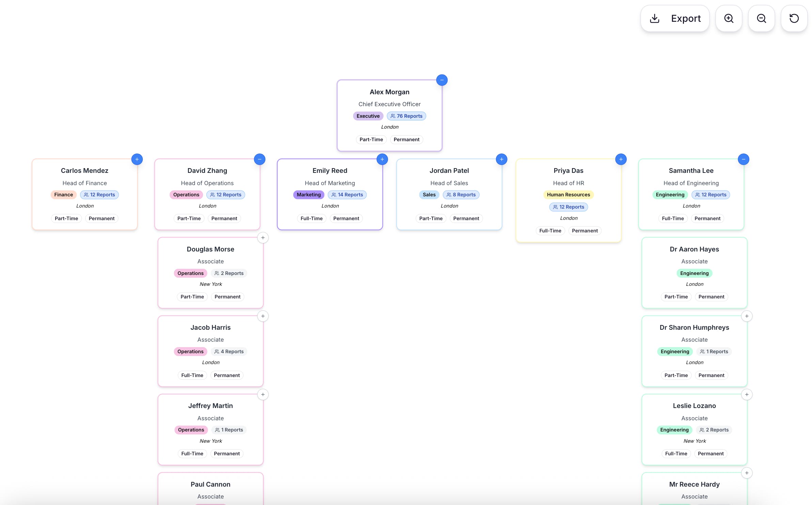The width and height of the screenshot is (812, 505).
Task: Click Alex Morgan's name
Action: tap(390, 92)
